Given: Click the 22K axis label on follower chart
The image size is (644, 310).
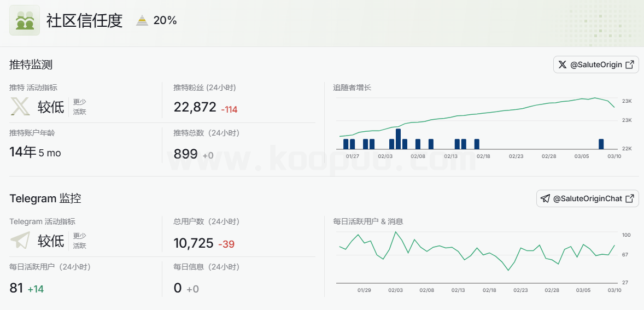Looking at the screenshot, I should (627, 148).
